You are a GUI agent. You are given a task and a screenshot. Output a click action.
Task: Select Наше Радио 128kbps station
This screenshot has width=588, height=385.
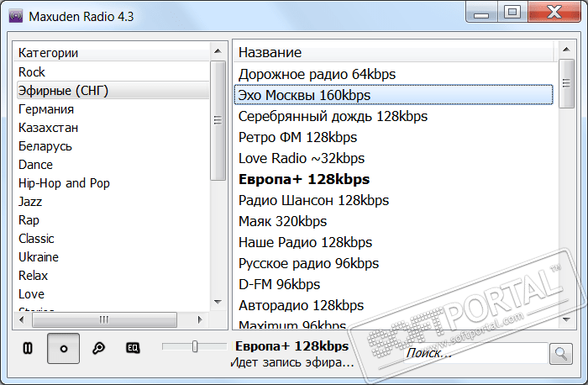[394, 242]
